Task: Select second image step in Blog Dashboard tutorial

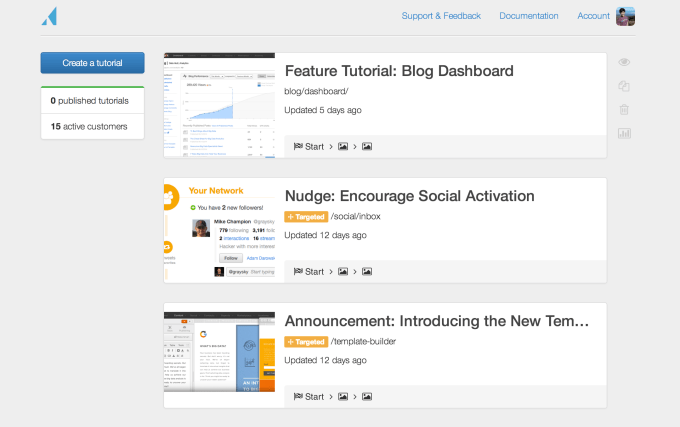Action: (367, 147)
